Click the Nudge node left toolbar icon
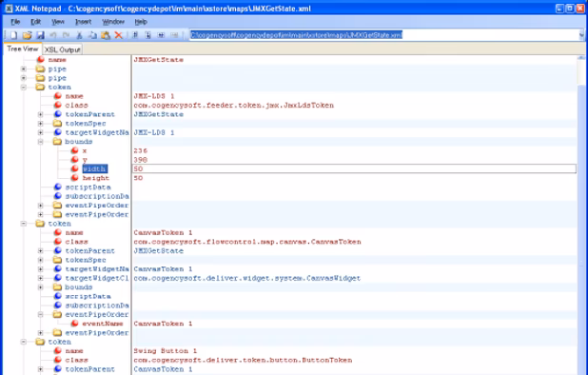 pyautogui.click(x=161, y=35)
